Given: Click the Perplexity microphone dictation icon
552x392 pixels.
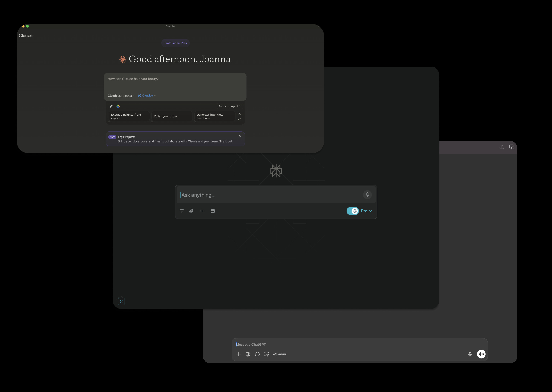Looking at the screenshot, I should pos(367,194).
